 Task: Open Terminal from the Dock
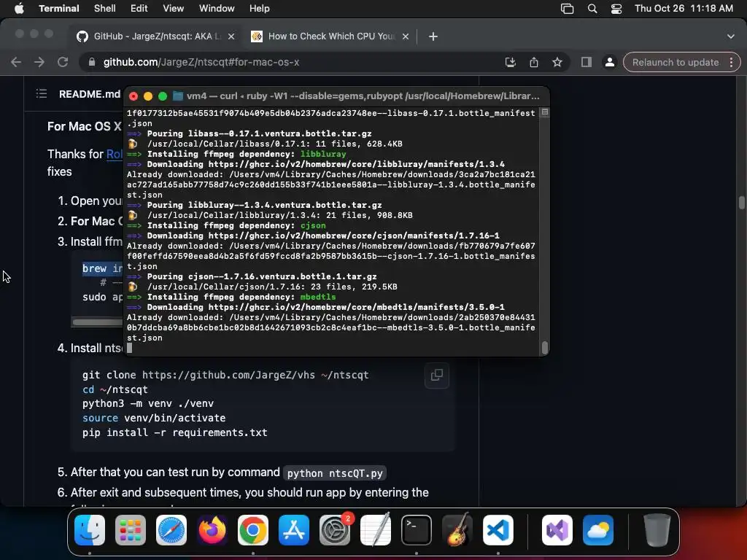[417, 530]
